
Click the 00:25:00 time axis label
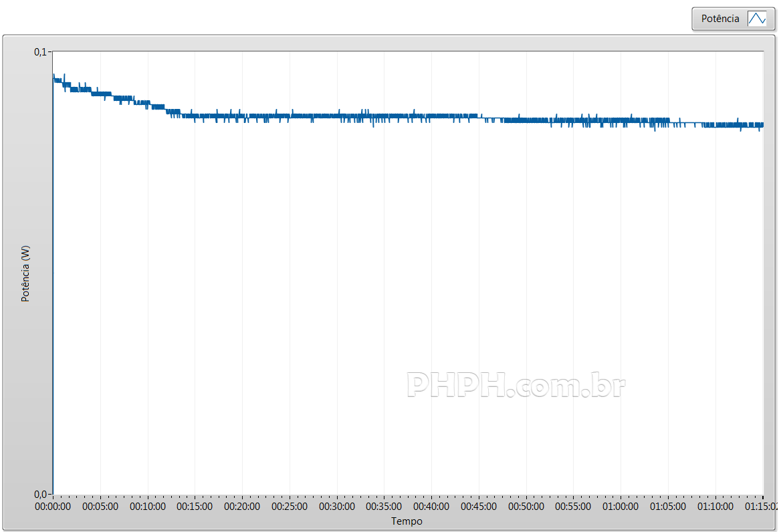[290, 507]
